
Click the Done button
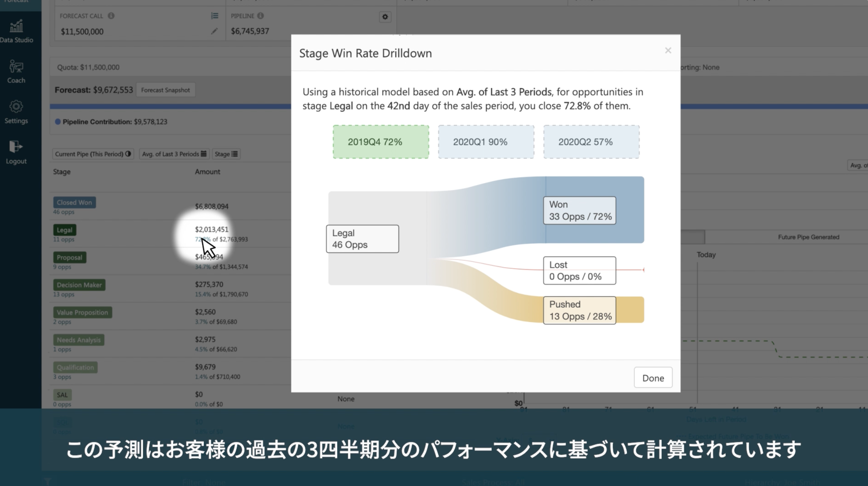tap(653, 378)
